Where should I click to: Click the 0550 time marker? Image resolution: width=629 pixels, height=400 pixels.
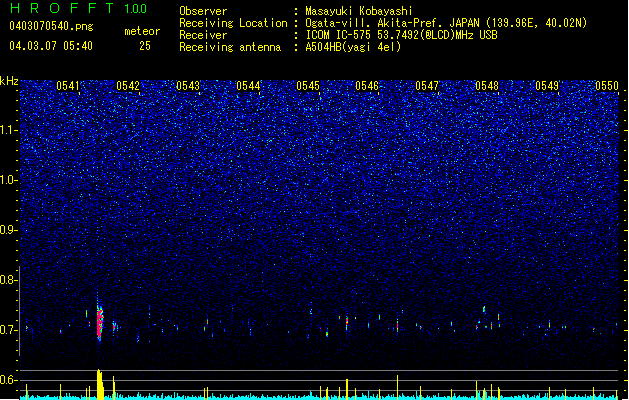click(x=607, y=86)
